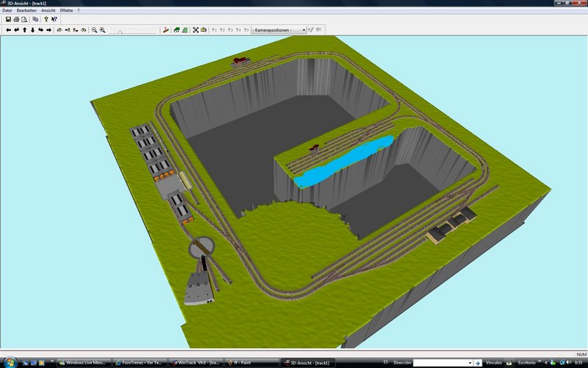Switch to the WinTrack V9.0 taskbar button
Viewport: 588px width, 368px height.
pyautogui.click(x=196, y=363)
